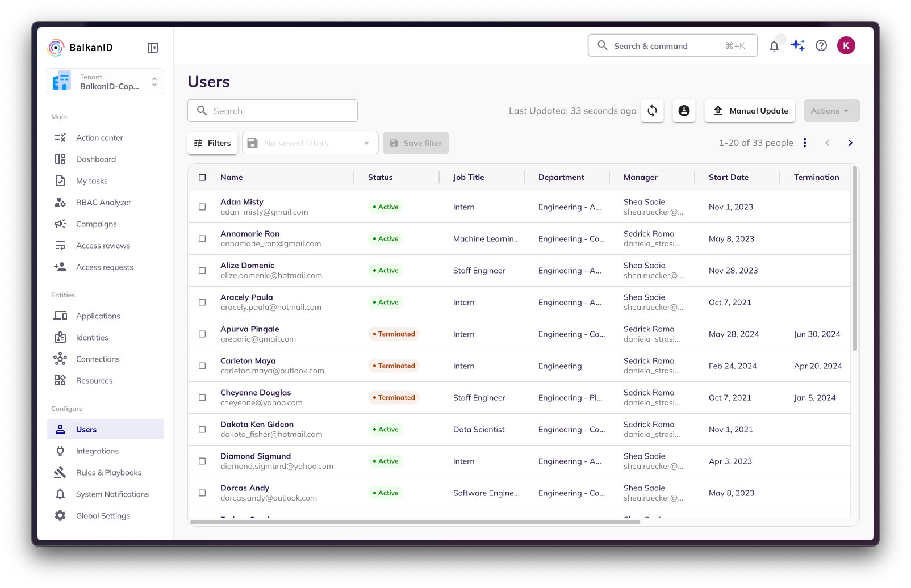The height and width of the screenshot is (588, 911).
Task: Open the help question mark icon
Action: tap(821, 46)
